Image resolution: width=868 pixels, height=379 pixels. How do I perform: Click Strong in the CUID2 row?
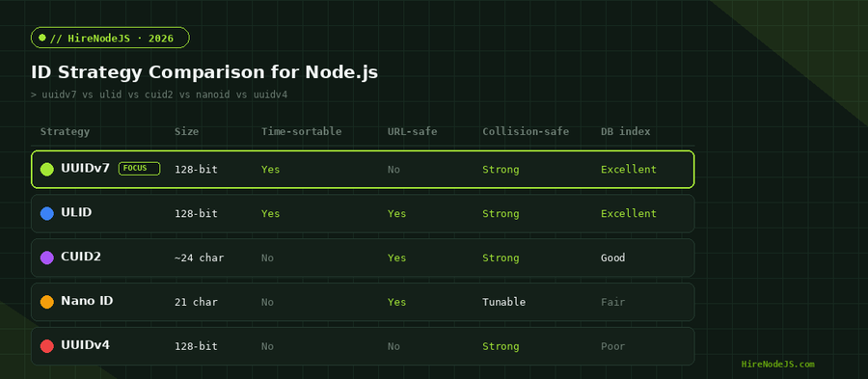click(501, 257)
